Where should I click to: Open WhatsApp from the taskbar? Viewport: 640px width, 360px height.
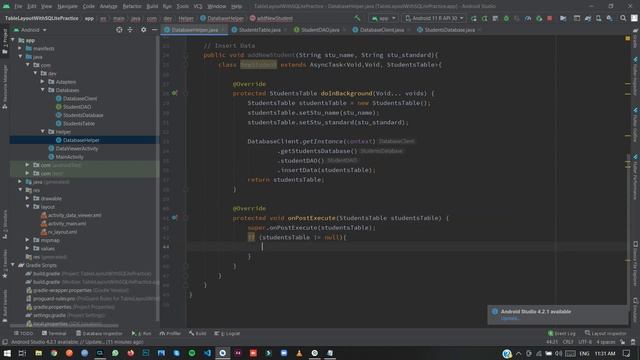pos(116,353)
